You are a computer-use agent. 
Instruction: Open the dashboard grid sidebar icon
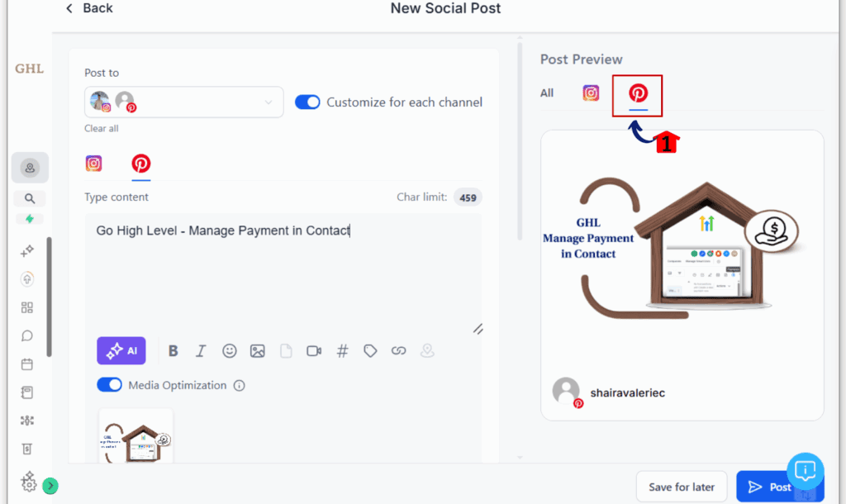(27, 307)
